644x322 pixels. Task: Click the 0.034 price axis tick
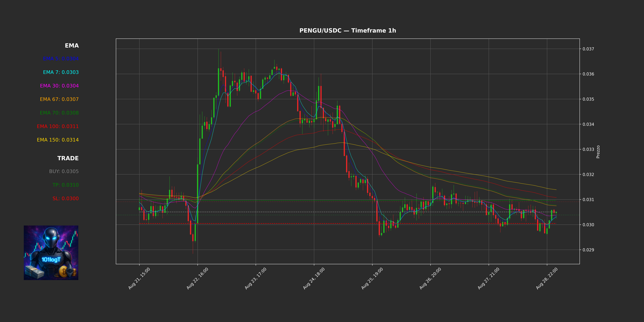(x=588, y=124)
